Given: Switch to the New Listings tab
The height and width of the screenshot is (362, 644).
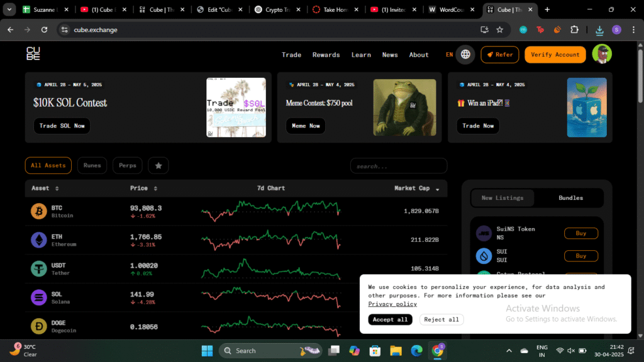Looking at the screenshot, I should [x=502, y=198].
